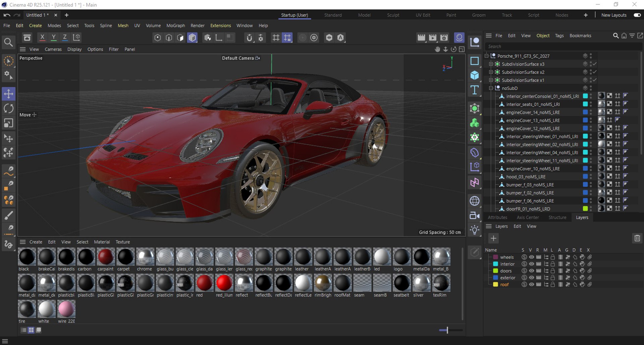Select the Rotate tool
Screen dimensions: 644x345
(8, 109)
